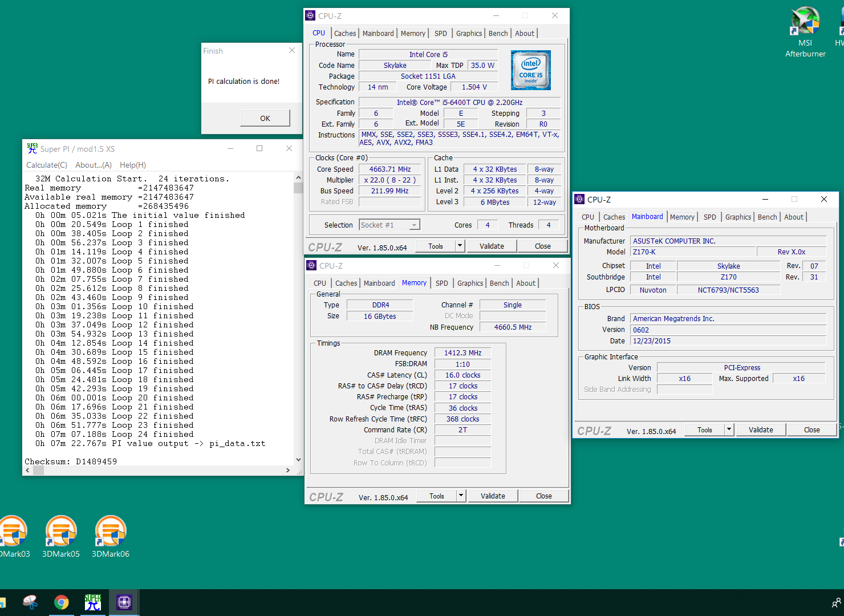Click the CPU-Z taskbar icon
The height and width of the screenshot is (616, 844).
point(124,602)
